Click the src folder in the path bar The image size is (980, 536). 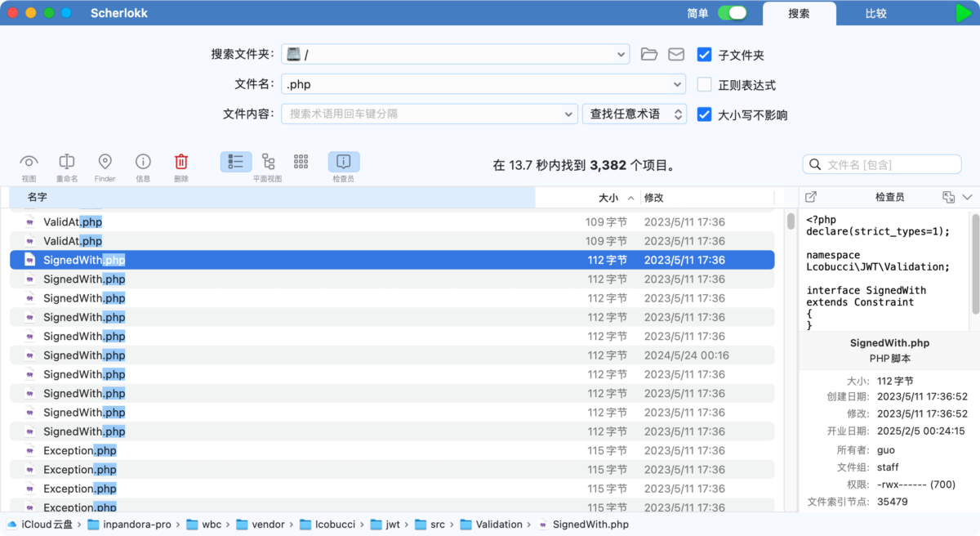pos(430,525)
